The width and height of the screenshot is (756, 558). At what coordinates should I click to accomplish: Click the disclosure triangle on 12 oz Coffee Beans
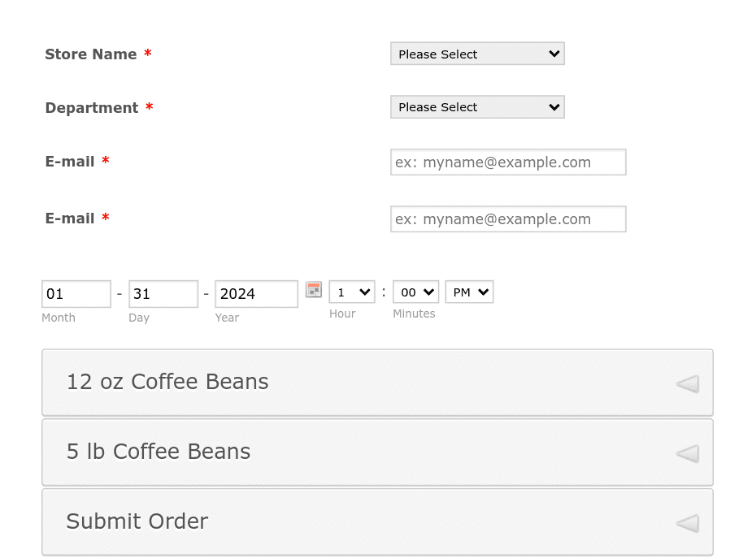[x=687, y=383]
